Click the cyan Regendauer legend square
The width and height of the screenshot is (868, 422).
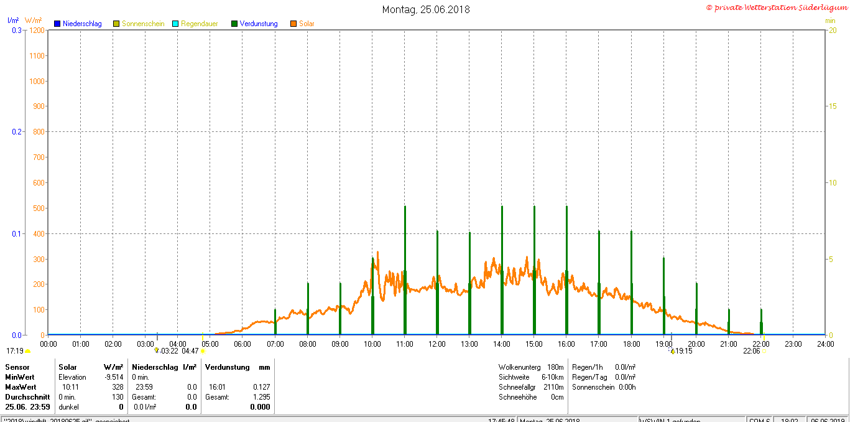175,24
